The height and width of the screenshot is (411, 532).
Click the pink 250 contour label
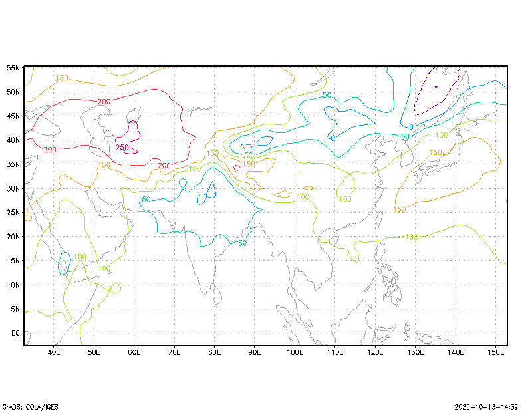tap(122, 147)
